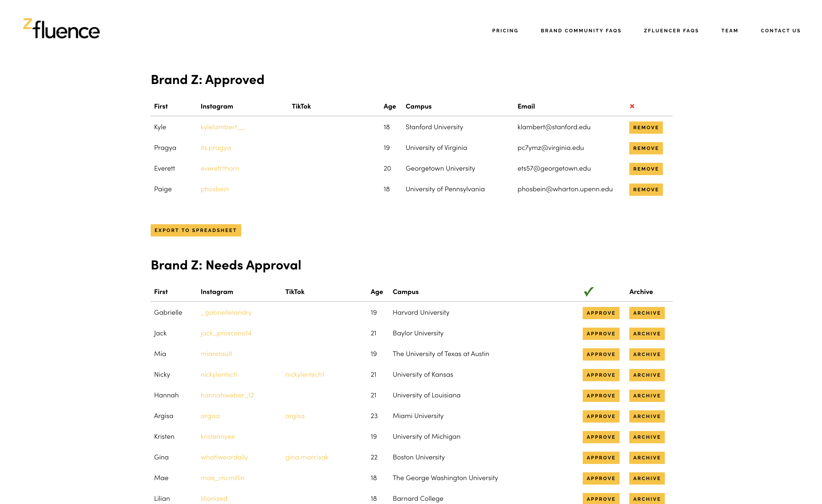The height and width of the screenshot is (504, 822).
Task: Open lilianized Instagram profile
Action: pos(214,498)
